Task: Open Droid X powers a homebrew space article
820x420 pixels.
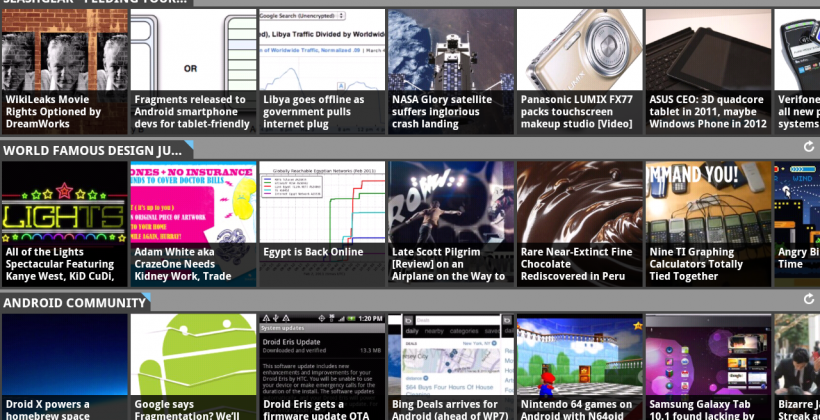Action: click(65, 367)
